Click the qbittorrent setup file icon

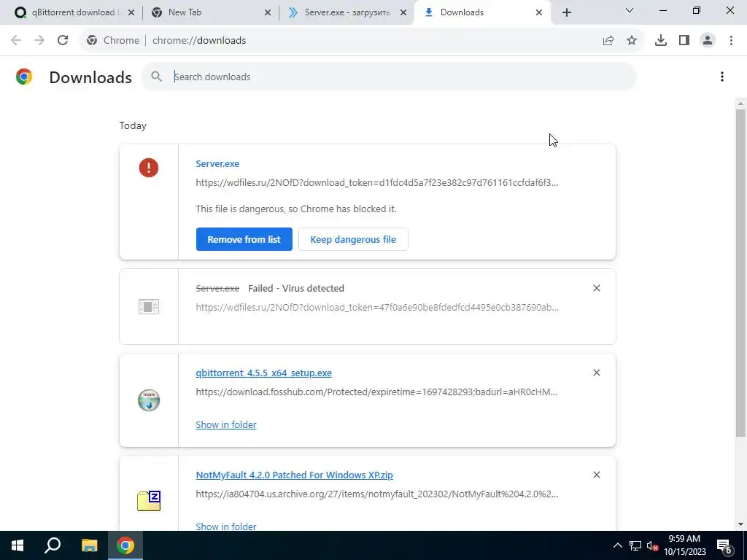coord(149,400)
